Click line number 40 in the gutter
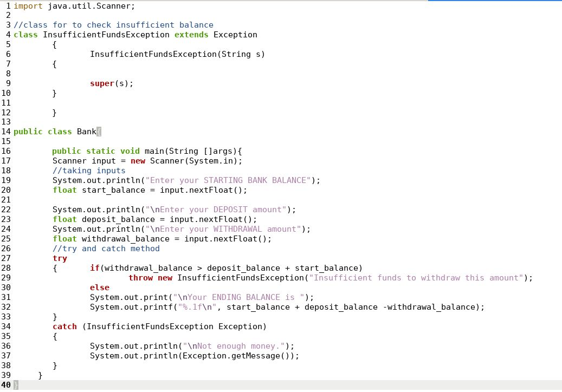 (x=6, y=385)
